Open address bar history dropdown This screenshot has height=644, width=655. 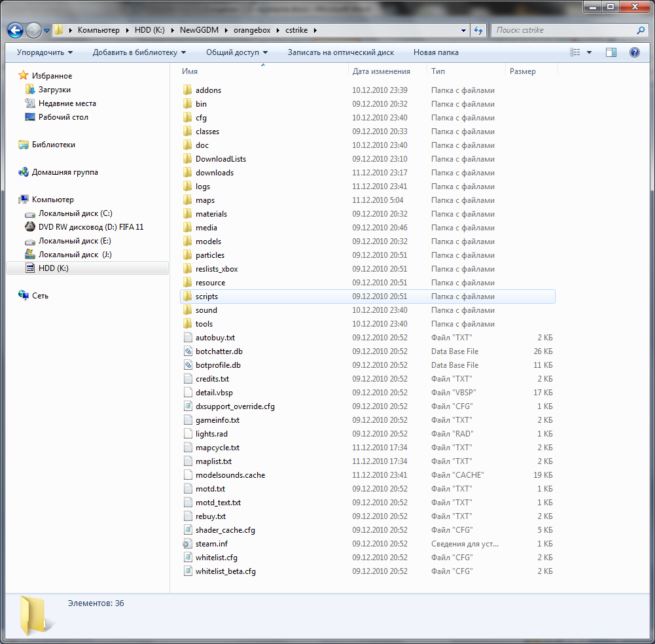pyautogui.click(x=463, y=31)
